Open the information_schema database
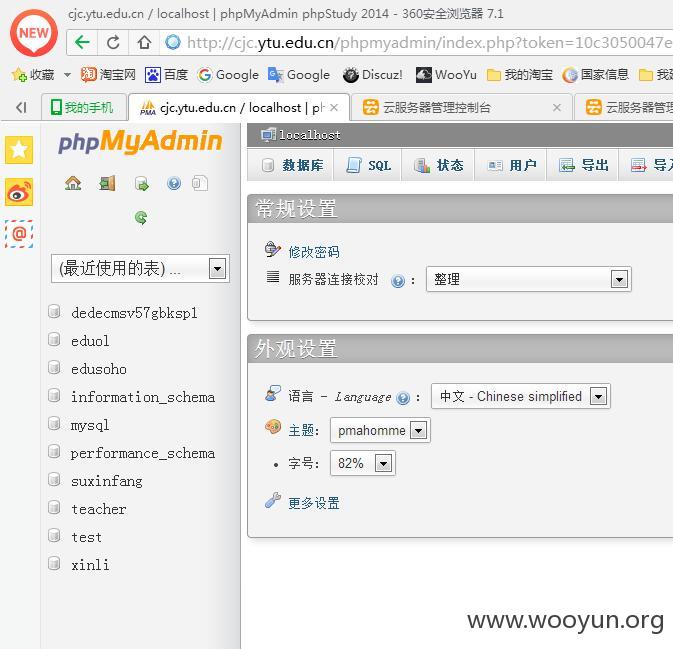Screen dimensions: 673x649 pyautogui.click(x=142, y=397)
